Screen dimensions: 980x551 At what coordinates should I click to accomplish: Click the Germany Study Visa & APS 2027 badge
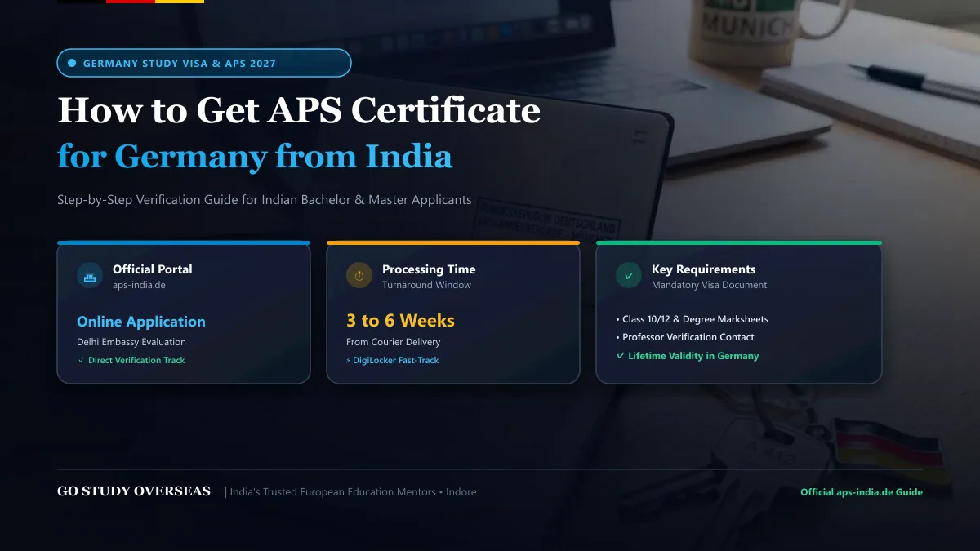(x=204, y=63)
